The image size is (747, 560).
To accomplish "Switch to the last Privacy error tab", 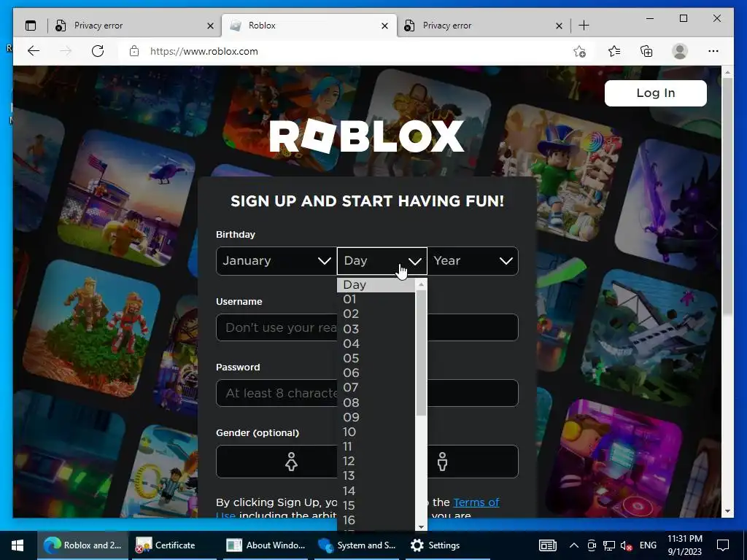I will [x=483, y=26].
